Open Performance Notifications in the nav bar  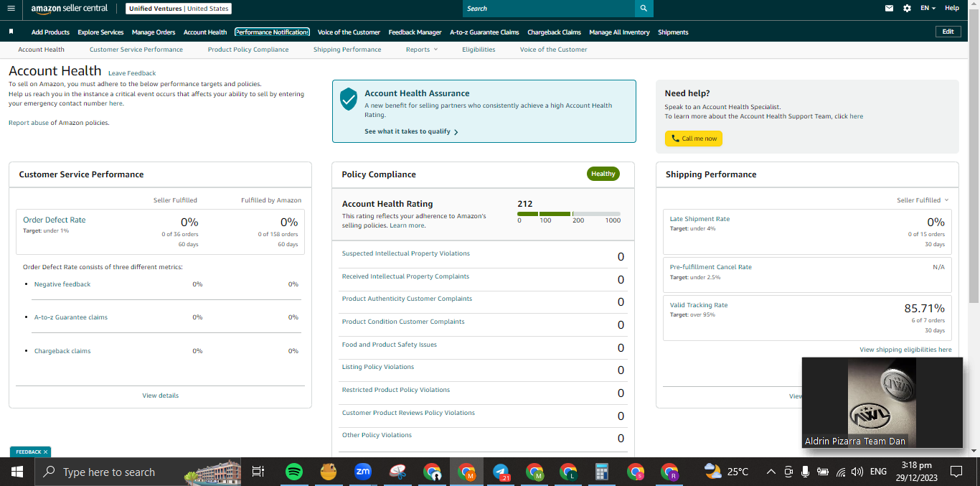[x=272, y=32]
